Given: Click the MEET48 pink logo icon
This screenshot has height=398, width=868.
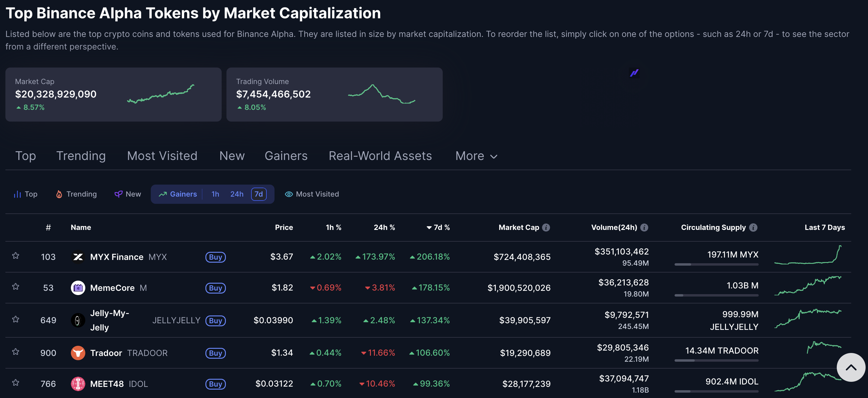Looking at the screenshot, I should pos(78,384).
